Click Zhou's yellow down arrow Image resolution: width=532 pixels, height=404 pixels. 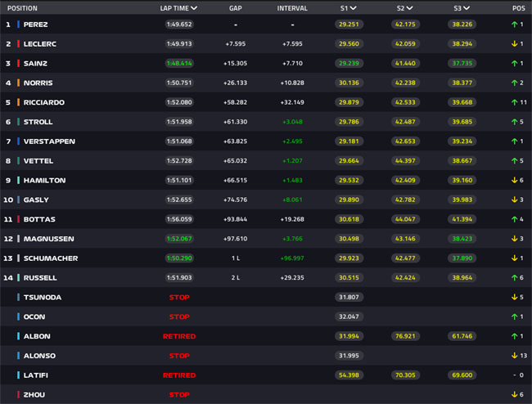pyautogui.click(x=514, y=394)
